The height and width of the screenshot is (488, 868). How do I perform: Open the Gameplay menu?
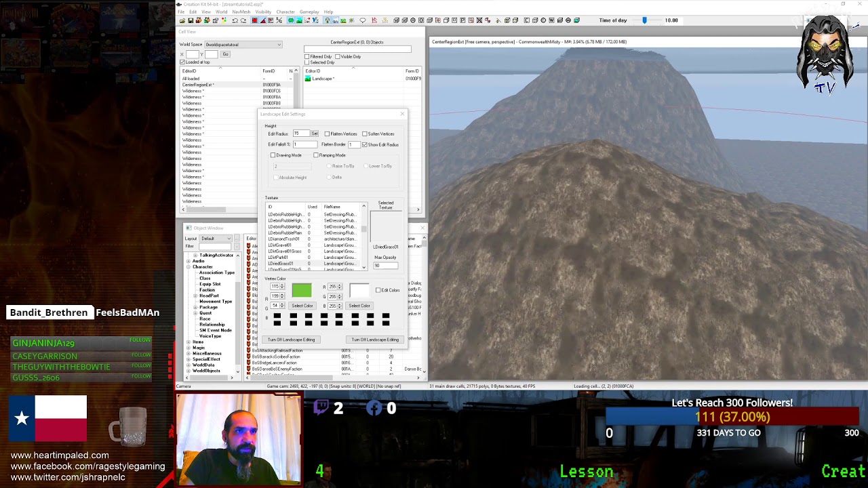[x=309, y=12]
